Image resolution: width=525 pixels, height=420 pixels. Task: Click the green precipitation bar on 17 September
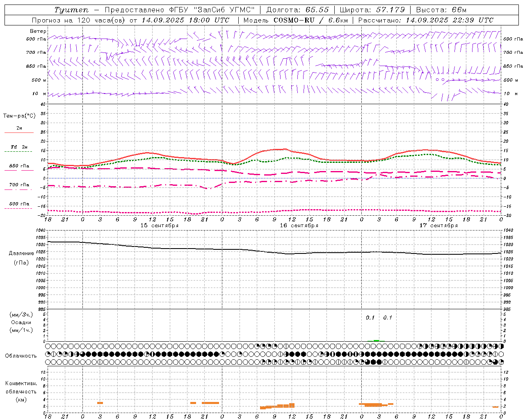[376, 340]
